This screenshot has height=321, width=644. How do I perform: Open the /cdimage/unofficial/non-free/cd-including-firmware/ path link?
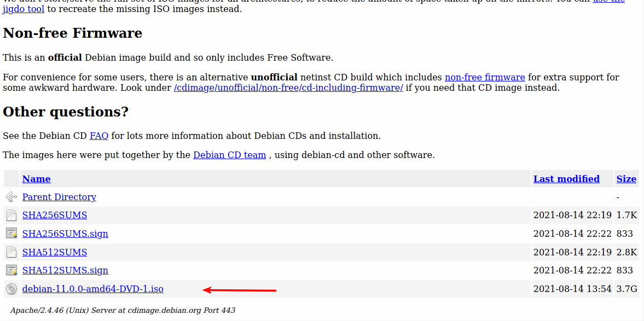coord(288,87)
